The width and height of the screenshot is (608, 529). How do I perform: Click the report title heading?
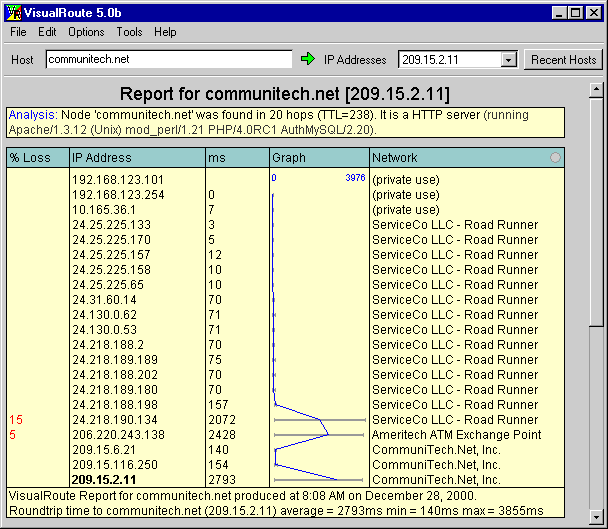pyautogui.click(x=285, y=94)
